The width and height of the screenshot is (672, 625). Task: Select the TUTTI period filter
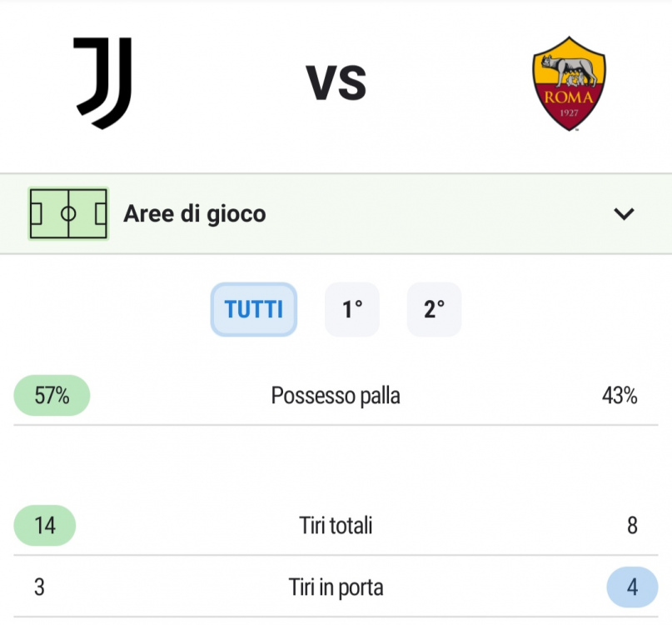(x=254, y=309)
